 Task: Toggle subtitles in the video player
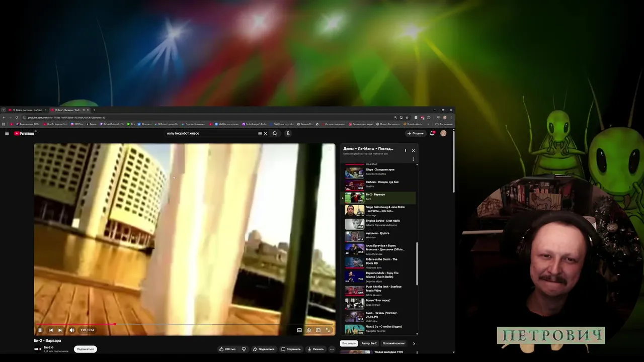(299, 330)
